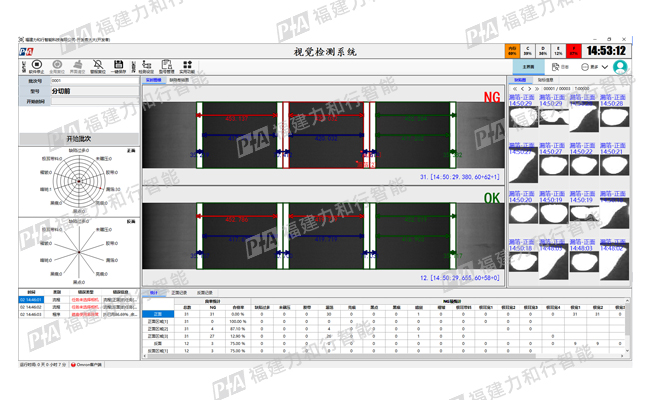
Task: Click the red F disk usage indicator
Action: point(573,50)
